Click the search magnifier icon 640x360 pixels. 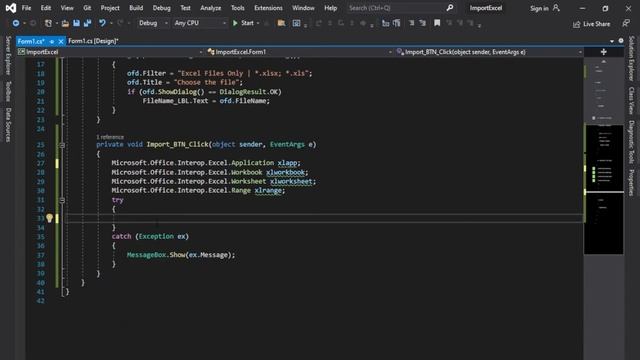click(449, 8)
